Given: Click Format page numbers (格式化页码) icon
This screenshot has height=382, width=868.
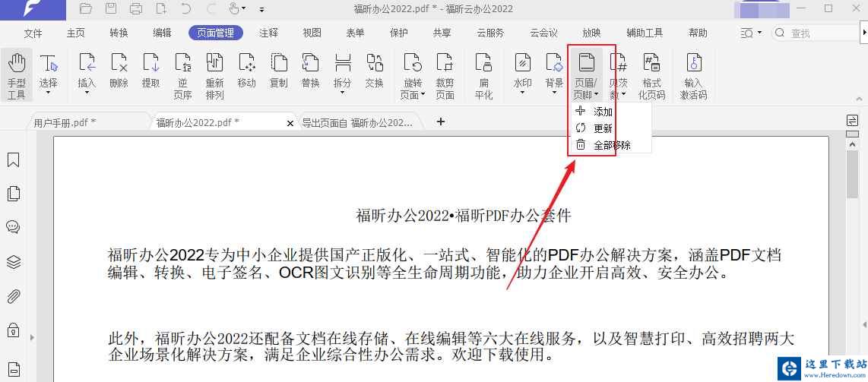Looking at the screenshot, I should [x=651, y=63].
